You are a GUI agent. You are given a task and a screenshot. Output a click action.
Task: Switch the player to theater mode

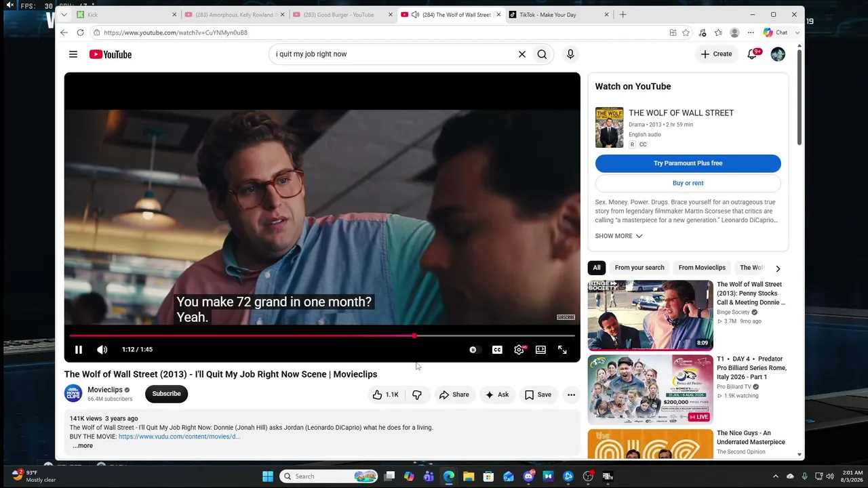pyautogui.click(x=540, y=350)
